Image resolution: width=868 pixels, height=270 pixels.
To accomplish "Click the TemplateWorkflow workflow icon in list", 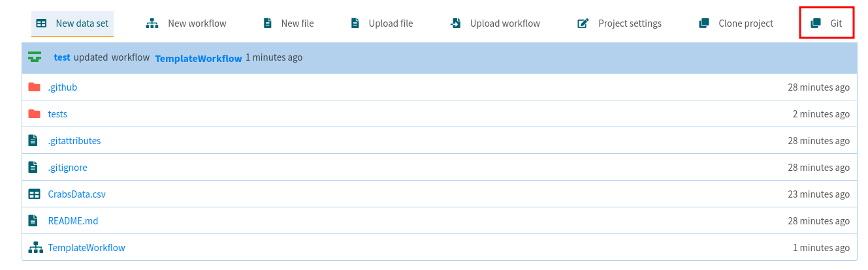I will pos(35,247).
